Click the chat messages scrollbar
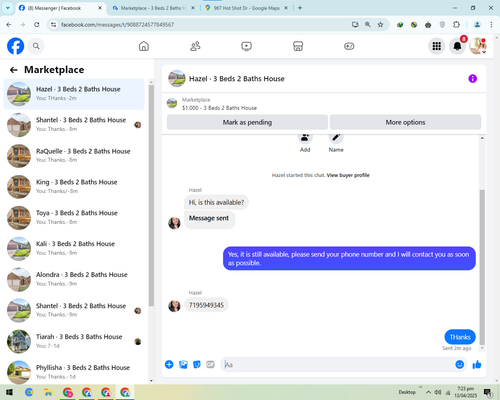Image resolution: width=500 pixels, height=400 pixels. (x=482, y=267)
